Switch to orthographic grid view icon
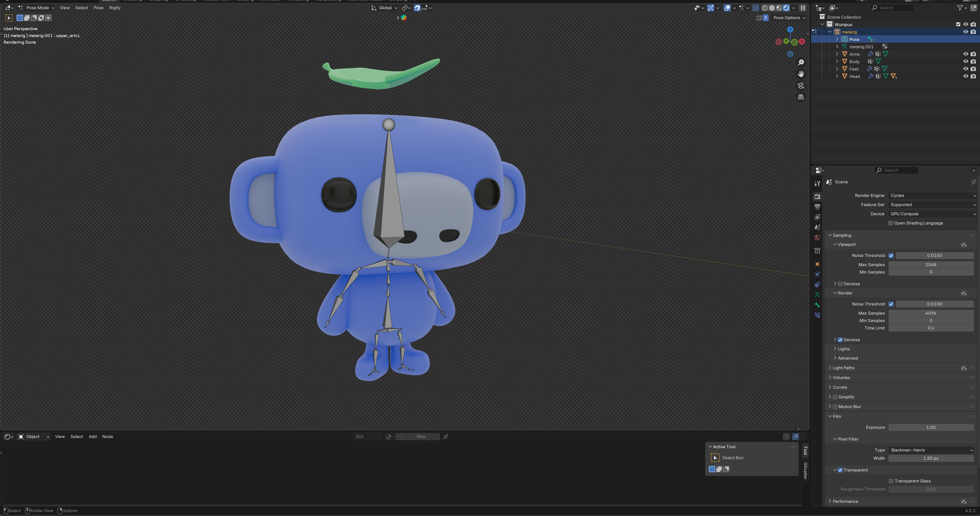This screenshot has height=516, width=980. pos(801,97)
